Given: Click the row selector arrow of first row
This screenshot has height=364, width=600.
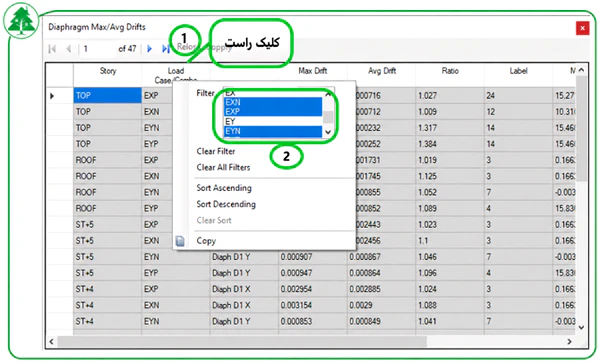Looking at the screenshot, I should point(52,96).
